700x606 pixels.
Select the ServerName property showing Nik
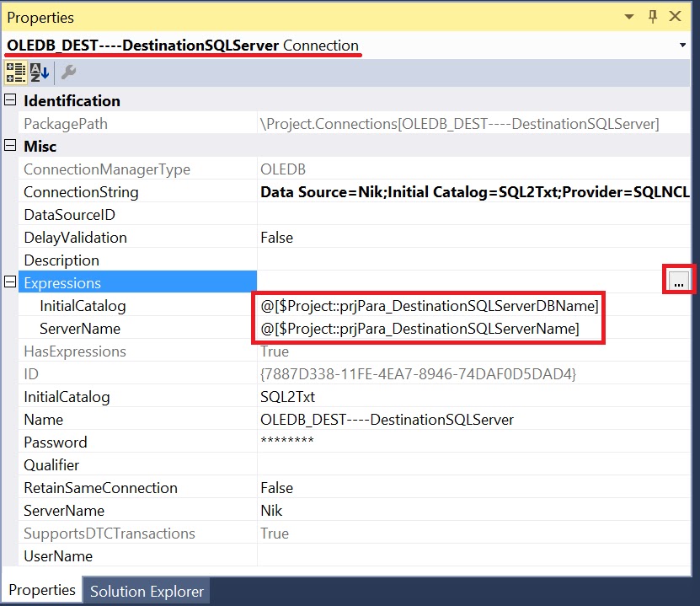click(101, 510)
